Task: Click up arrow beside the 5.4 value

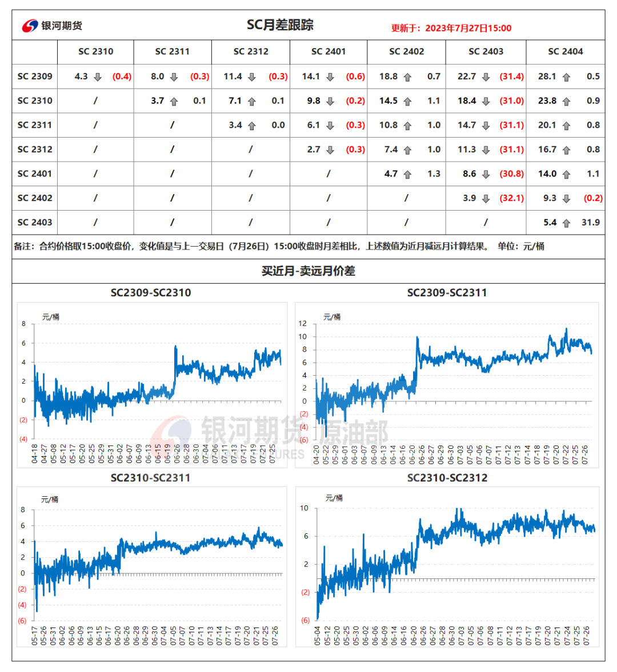Action: coord(566,223)
